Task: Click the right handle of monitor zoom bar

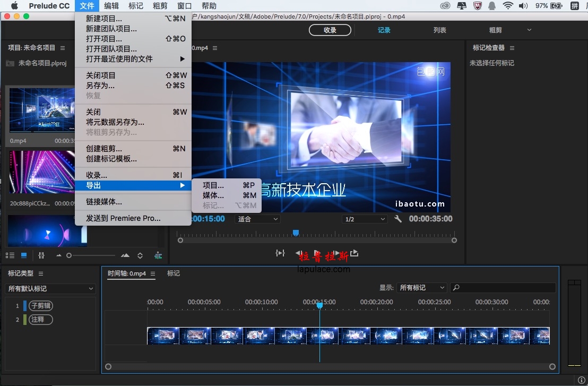Action: pyautogui.click(x=454, y=241)
